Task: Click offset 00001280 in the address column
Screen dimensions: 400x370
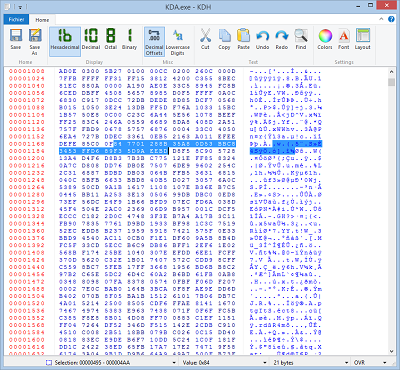Action: 27,194
